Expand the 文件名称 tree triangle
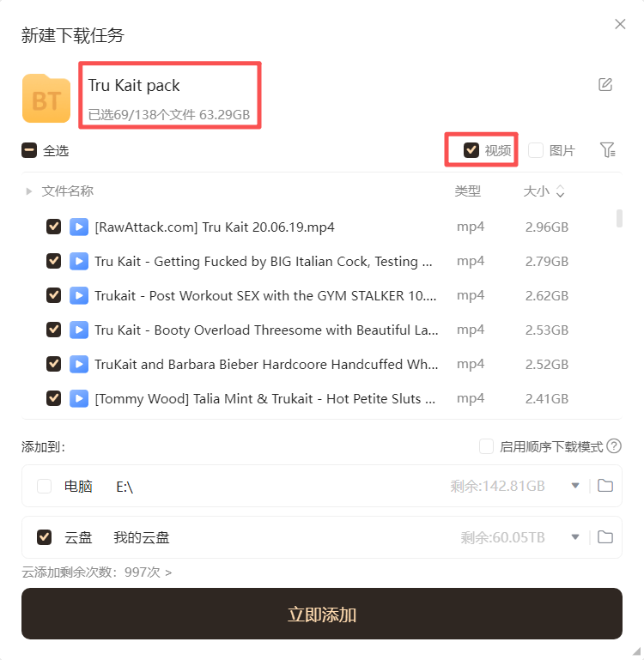 click(x=28, y=191)
